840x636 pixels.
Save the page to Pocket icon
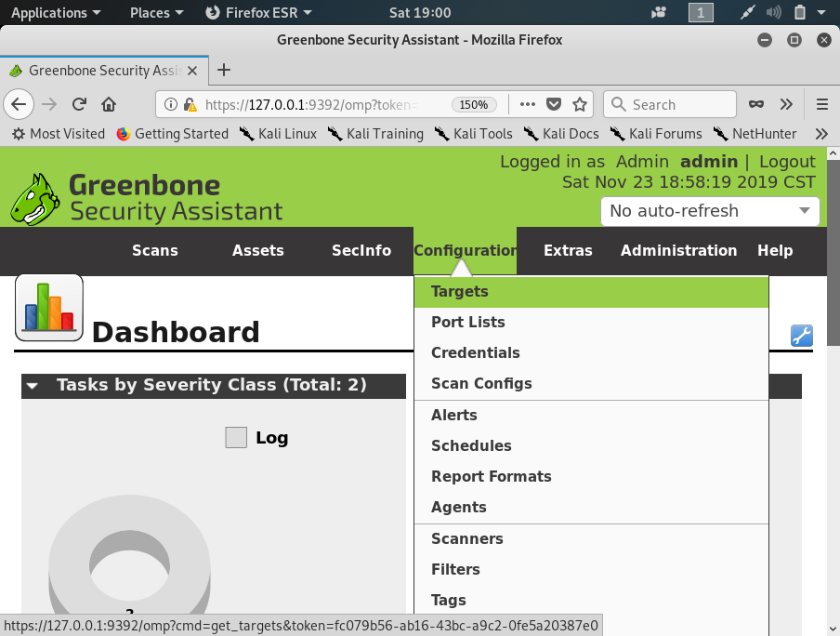[x=554, y=104]
